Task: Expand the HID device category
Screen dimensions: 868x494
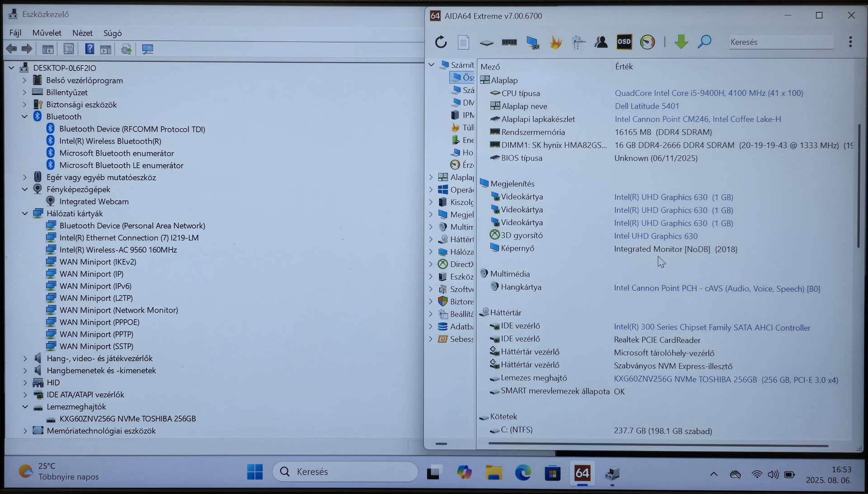Action: (25, 383)
